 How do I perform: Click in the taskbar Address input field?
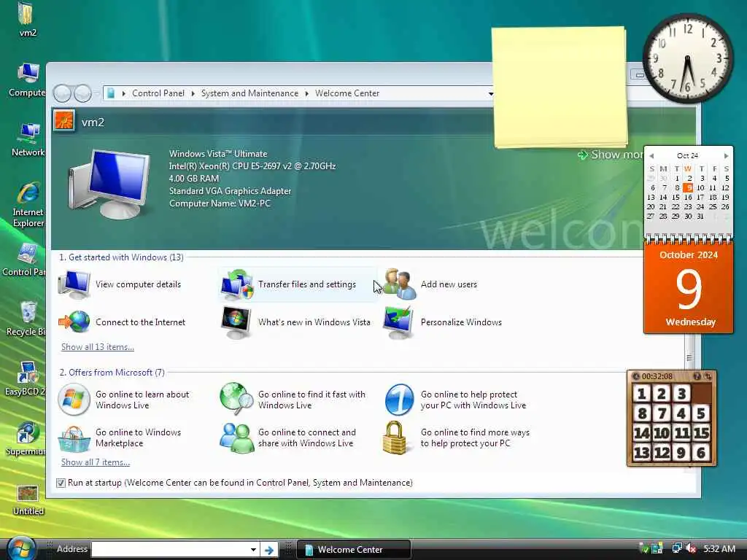pos(171,550)
